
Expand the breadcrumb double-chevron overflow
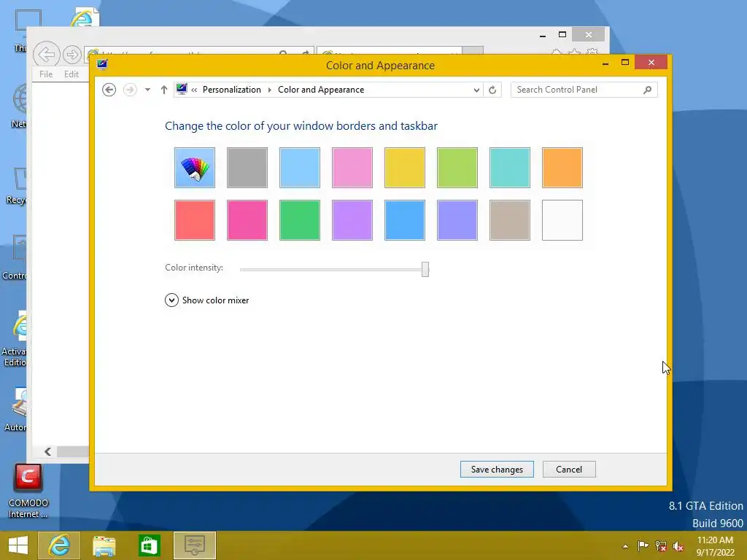(x=194, y=90)
